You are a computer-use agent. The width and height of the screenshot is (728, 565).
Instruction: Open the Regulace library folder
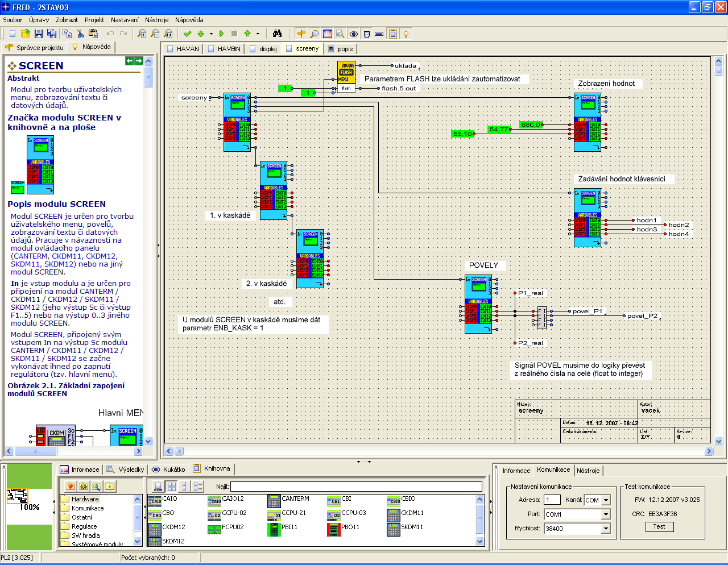click(x=84, y=526)
